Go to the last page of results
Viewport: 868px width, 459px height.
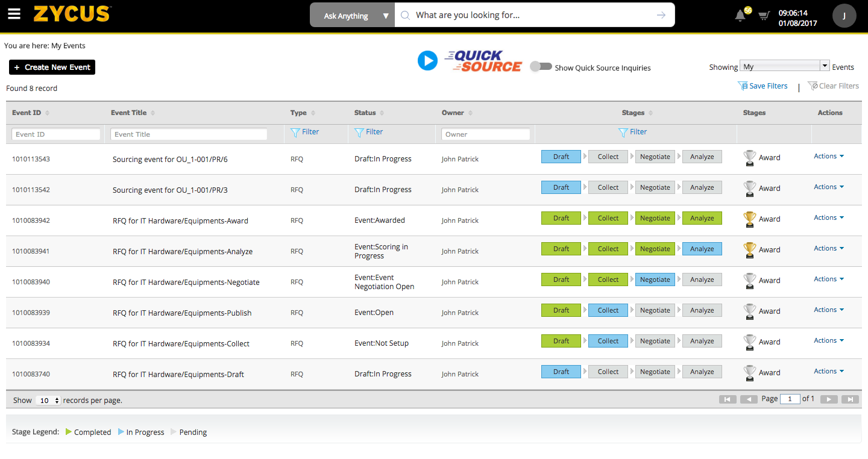850,399
